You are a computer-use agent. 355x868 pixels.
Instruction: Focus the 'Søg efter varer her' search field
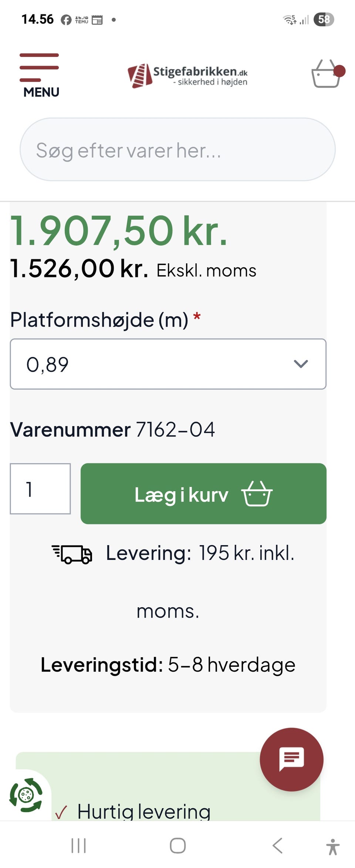[177, 150]
